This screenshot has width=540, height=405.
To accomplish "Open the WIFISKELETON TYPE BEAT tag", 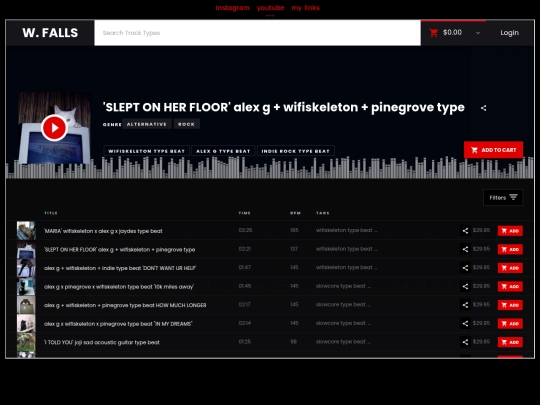I will (x=146, y=151).
